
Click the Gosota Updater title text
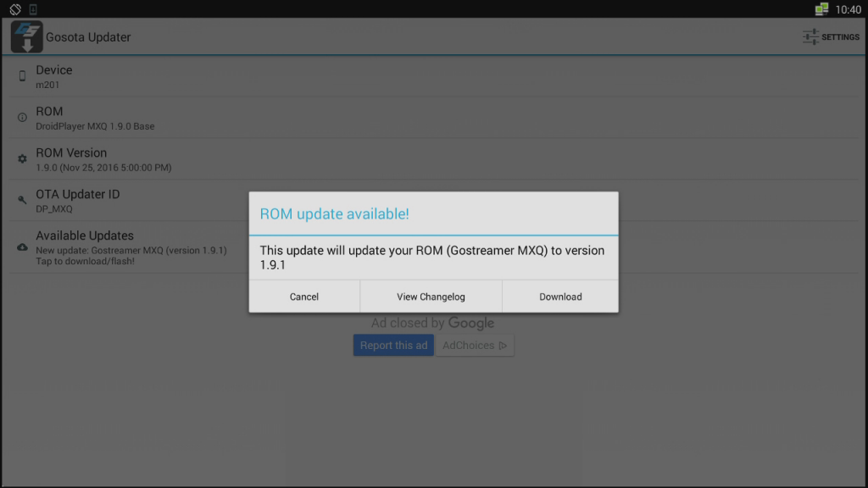[x=88, y=37]
